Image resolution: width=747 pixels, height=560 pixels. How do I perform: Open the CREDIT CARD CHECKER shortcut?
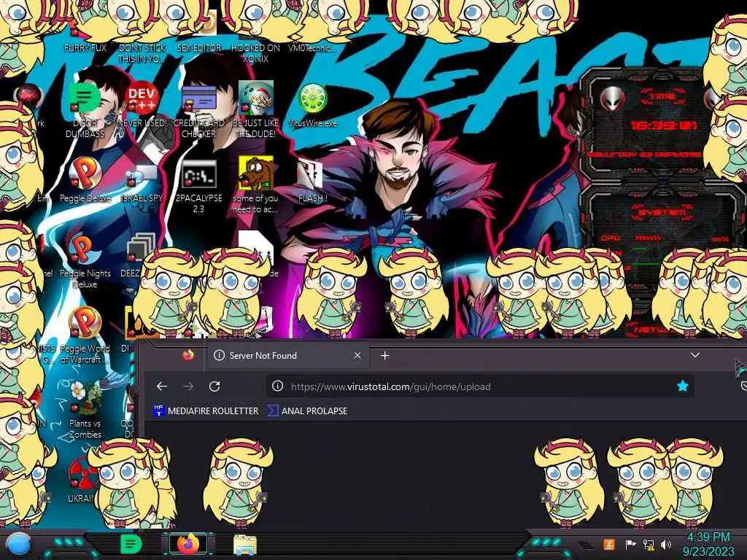tap(198, 101)
